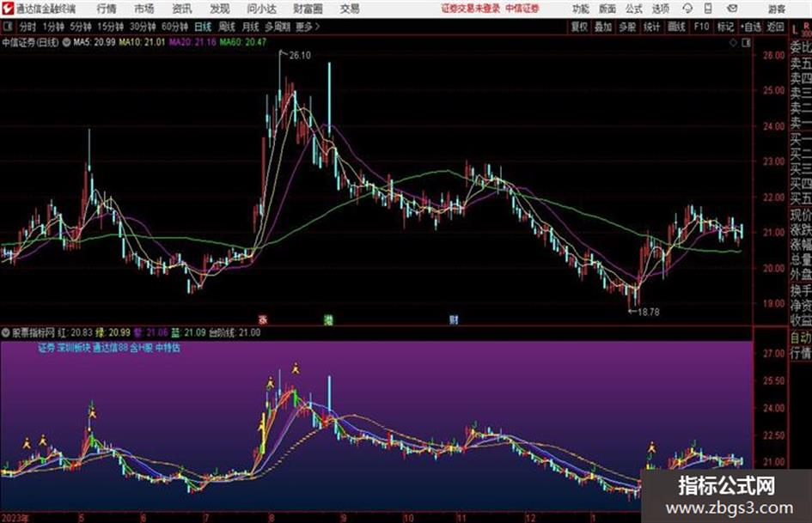
Task: Click the 画线 drawing toolbar button
Action: pos(676,27)
